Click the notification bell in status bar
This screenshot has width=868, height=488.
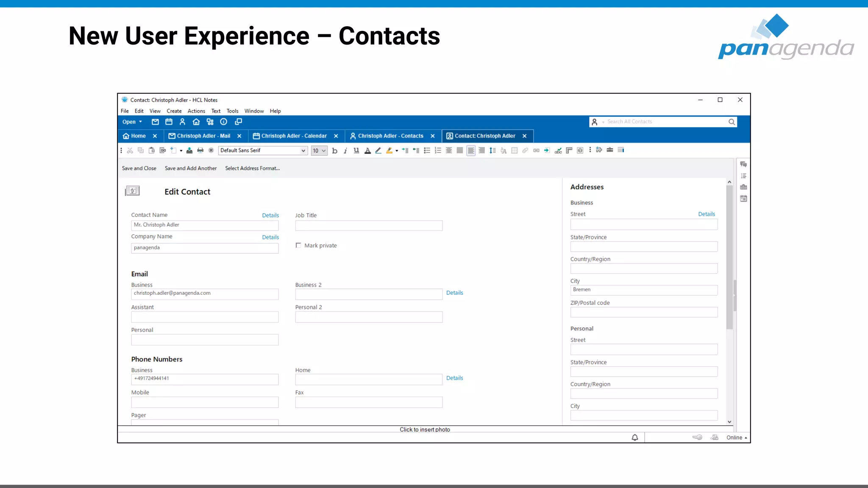click(635, 438)
